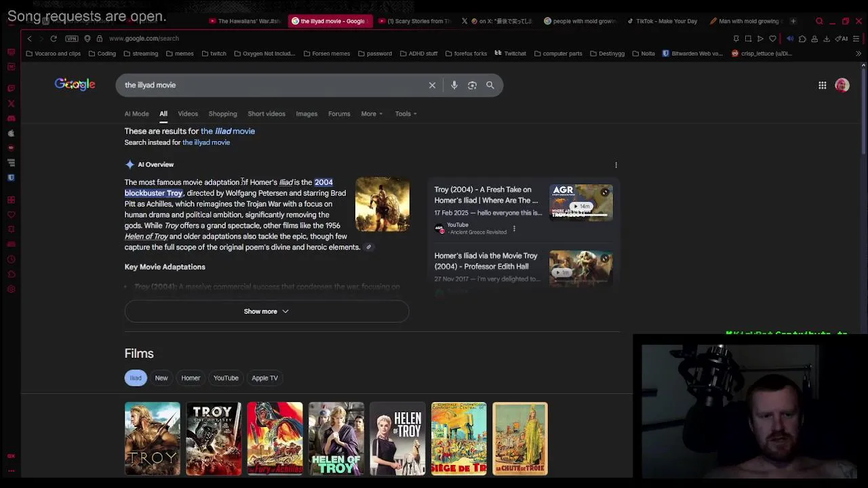This screenshot has height=488, width=868.
Task: Open the Twitchat bookmark
Action: (510, 54)
